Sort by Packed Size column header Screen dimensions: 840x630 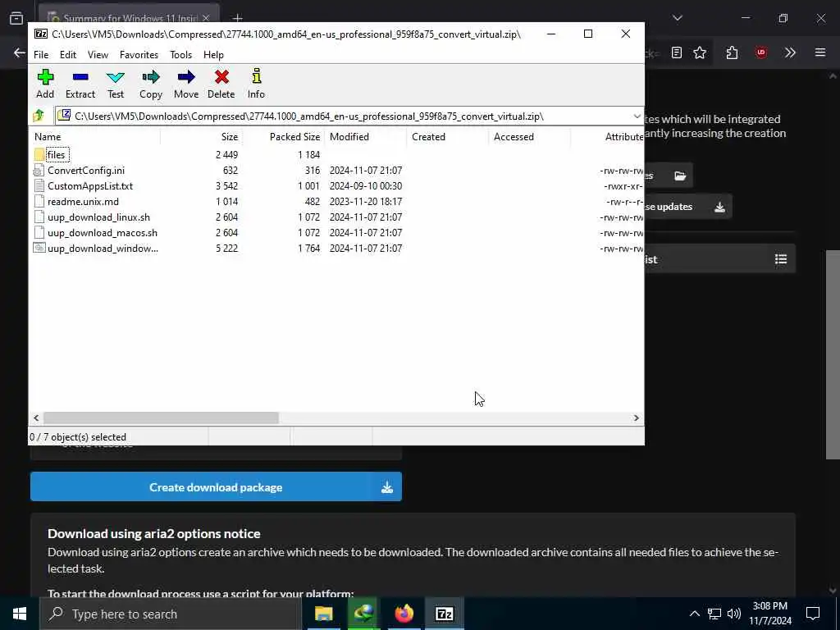point(283,137)
